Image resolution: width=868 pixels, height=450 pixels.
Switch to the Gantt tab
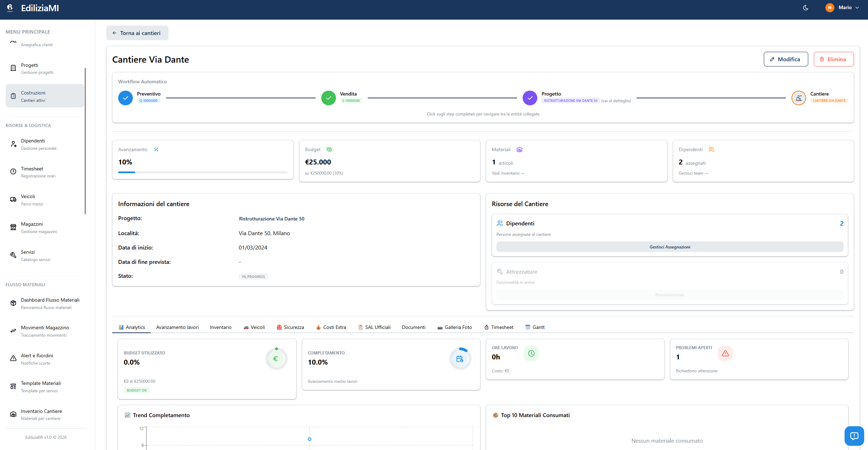[535, 327]
